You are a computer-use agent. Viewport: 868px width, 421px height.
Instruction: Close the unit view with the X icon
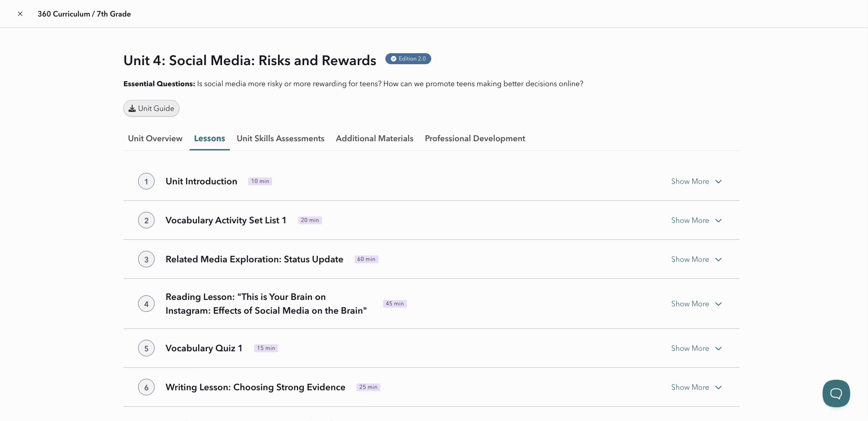tap(20, 14)
